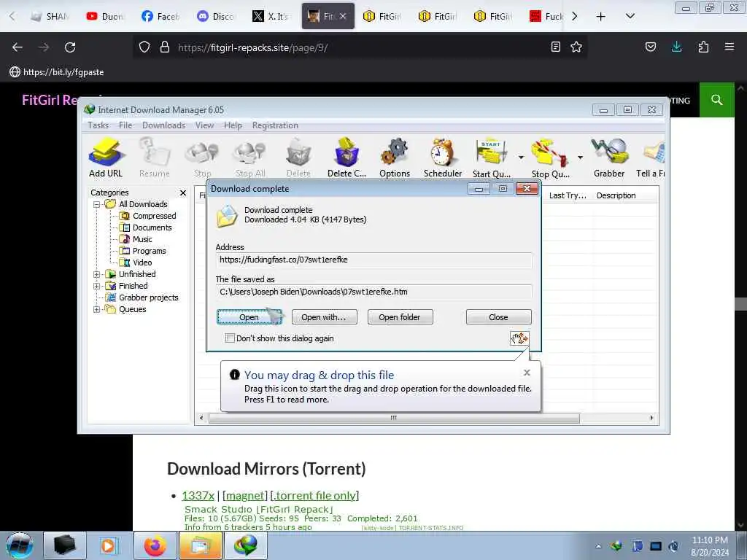Click Close button in Download complete
Screen dimensions: 747x560
pos(498,317)
